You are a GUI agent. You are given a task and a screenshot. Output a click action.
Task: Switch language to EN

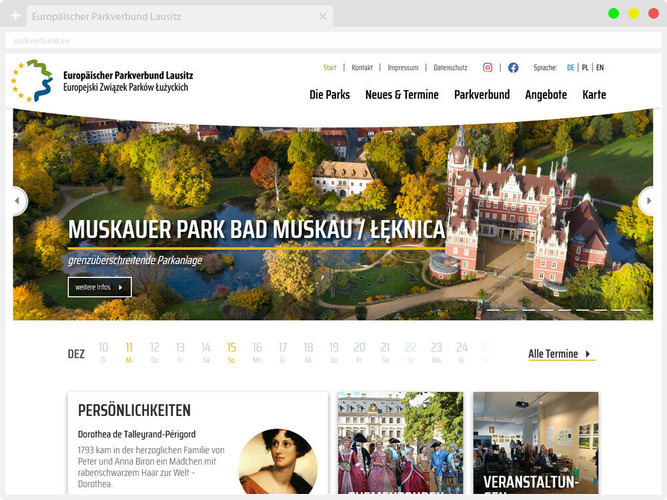600,68
